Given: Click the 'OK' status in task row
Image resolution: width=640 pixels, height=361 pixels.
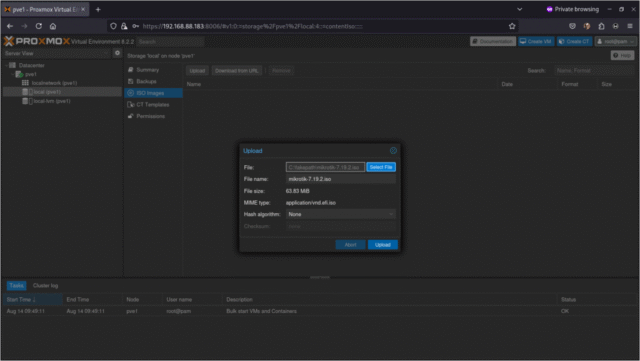Looking at the screenshot, I should click(564, 311).
